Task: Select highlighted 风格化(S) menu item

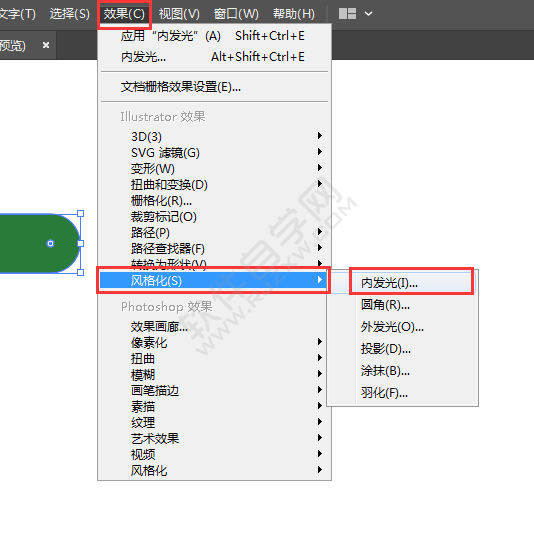Action: pos(213,281)
